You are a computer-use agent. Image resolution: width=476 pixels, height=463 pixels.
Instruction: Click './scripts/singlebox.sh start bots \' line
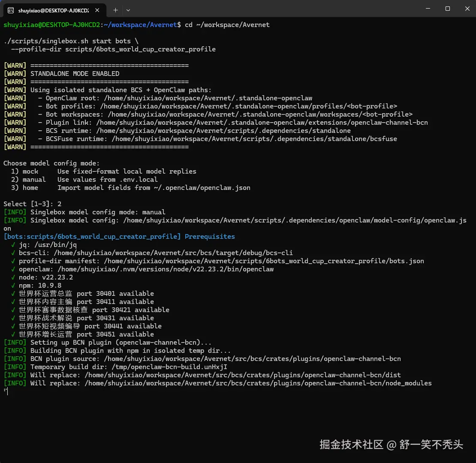(x=71, y=41)
